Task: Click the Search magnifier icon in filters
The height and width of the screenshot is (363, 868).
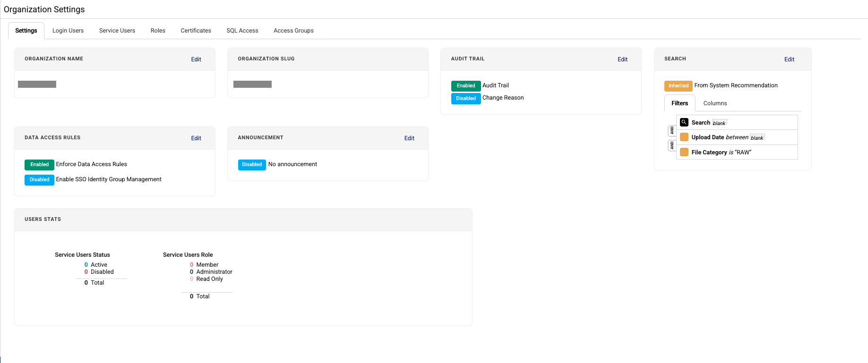Action: click(x=684, y=122)
